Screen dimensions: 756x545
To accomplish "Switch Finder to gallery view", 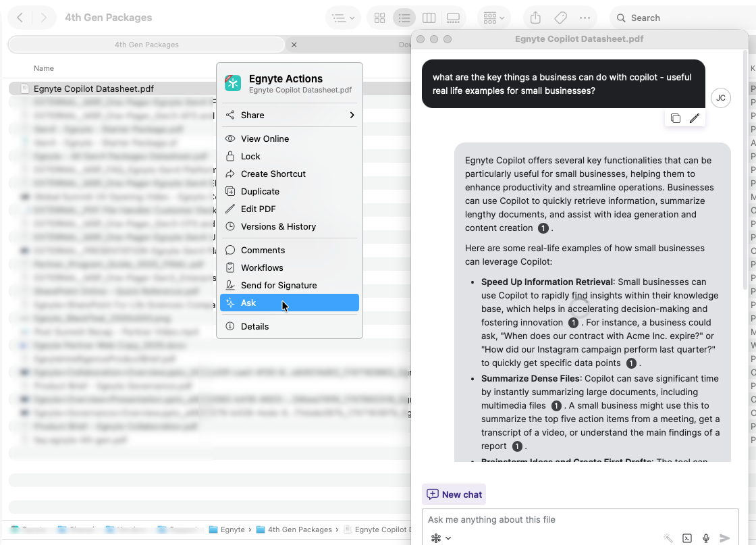I will [453, 18].
